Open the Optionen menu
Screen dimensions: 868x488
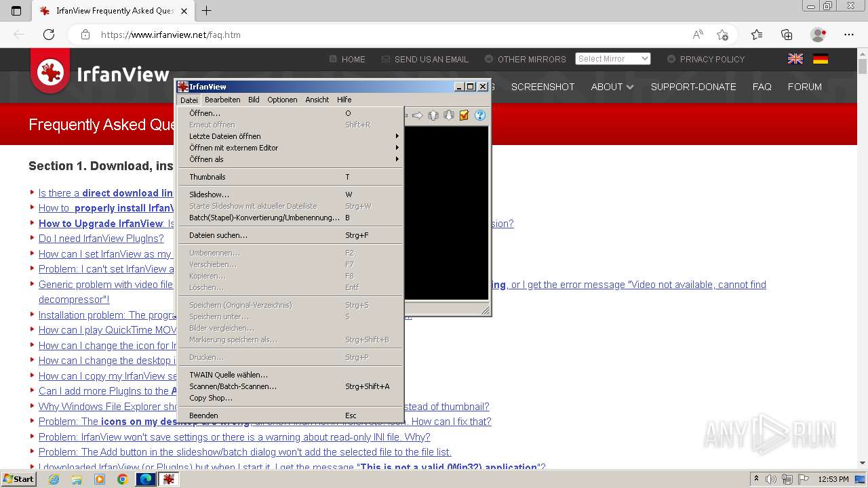click(282, 100)
